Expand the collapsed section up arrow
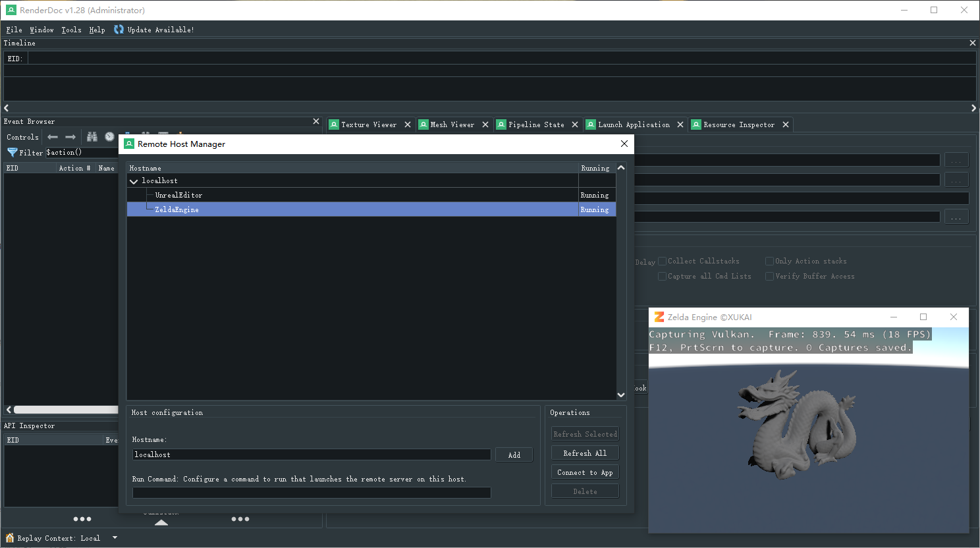 tap(161, 523)
